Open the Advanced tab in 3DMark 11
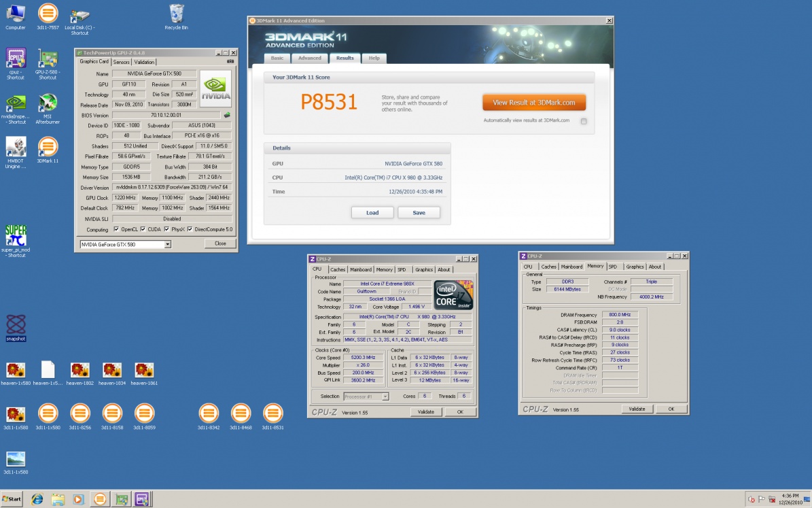This screenshot has height=508, width=812. click(310, 58)
